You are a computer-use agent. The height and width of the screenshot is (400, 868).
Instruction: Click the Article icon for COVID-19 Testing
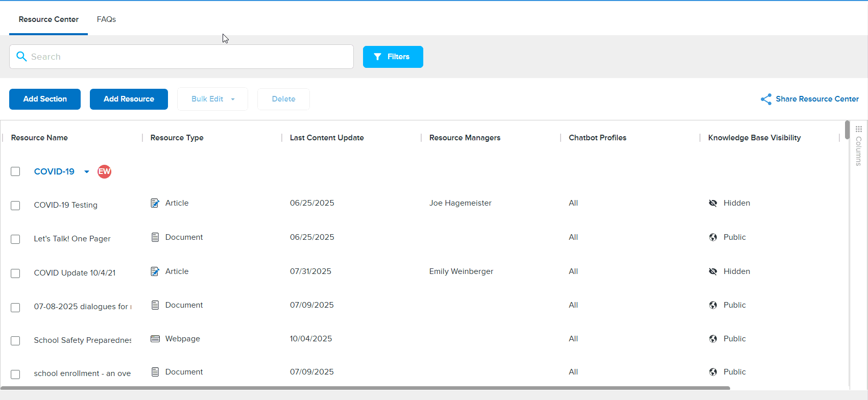coord(155,203)
